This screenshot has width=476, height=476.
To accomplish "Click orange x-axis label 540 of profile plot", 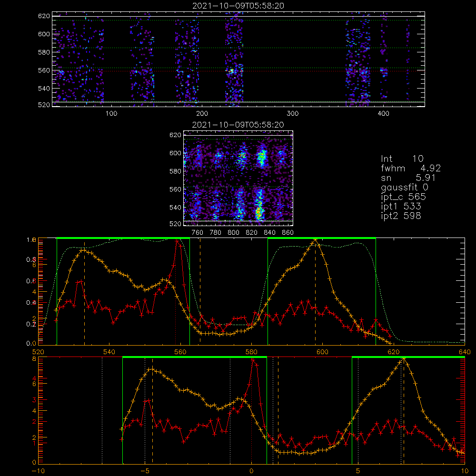I will tap(109, 352).
